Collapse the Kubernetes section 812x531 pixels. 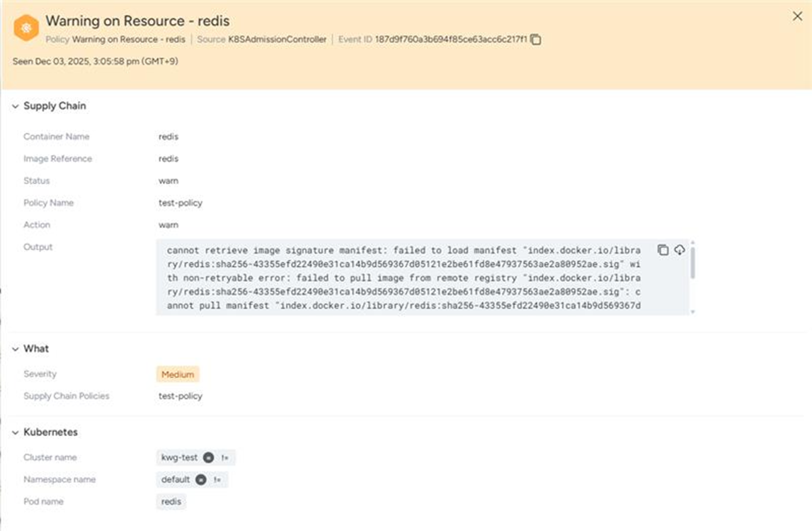(16, 433)
